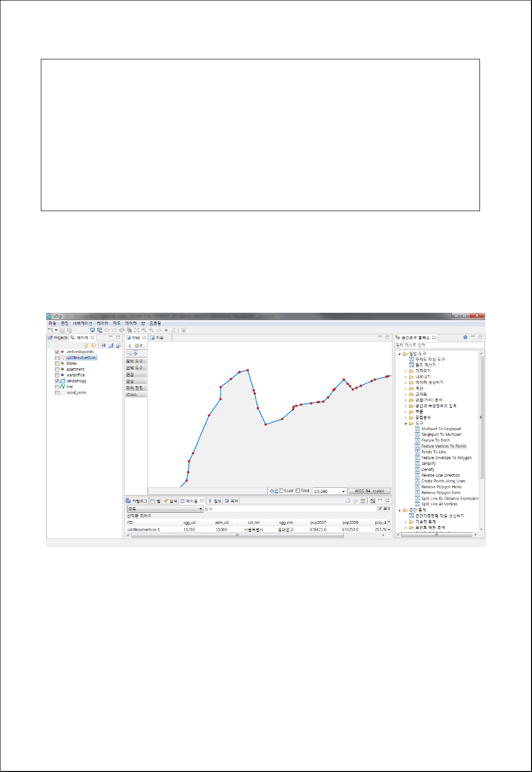
Task: Click the save disk icon in toolbar
Action: pyautogui.click(x=62, y=330)
